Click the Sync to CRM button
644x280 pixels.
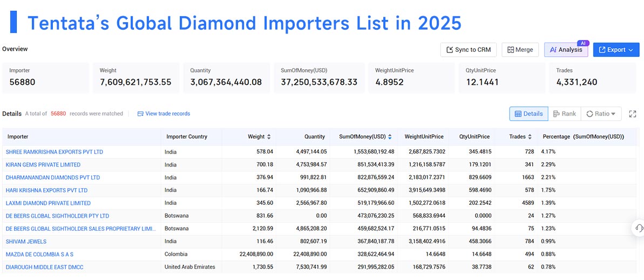point(468,50)
